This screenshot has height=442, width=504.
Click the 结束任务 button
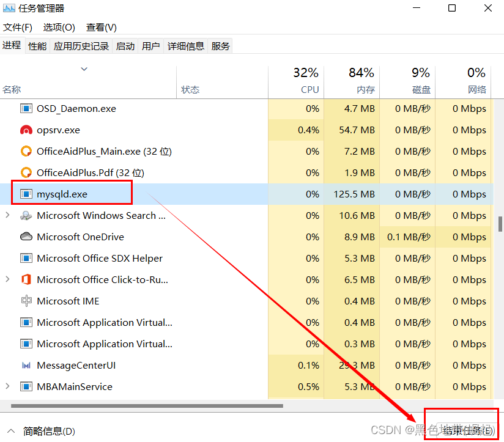pyautogui.click(x=467, y=431)
